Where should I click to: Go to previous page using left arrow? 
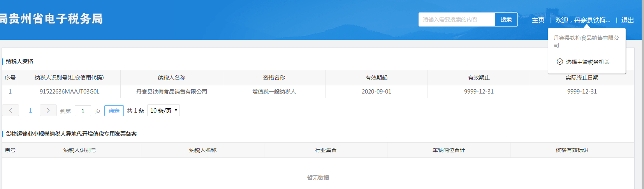coord(11,111)
